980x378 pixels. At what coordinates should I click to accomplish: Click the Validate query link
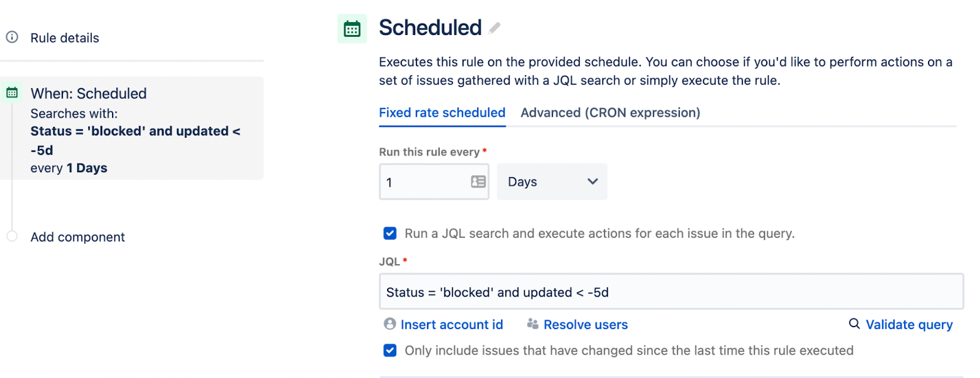909,324
